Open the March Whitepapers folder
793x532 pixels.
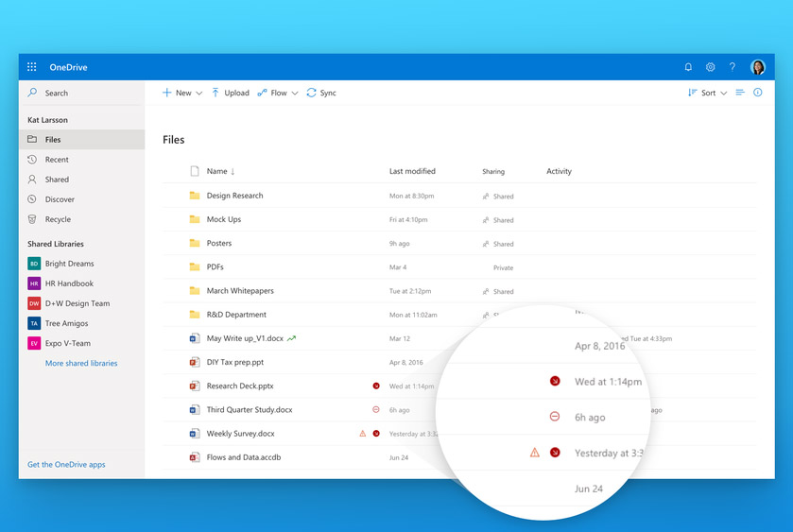point(240,291)
